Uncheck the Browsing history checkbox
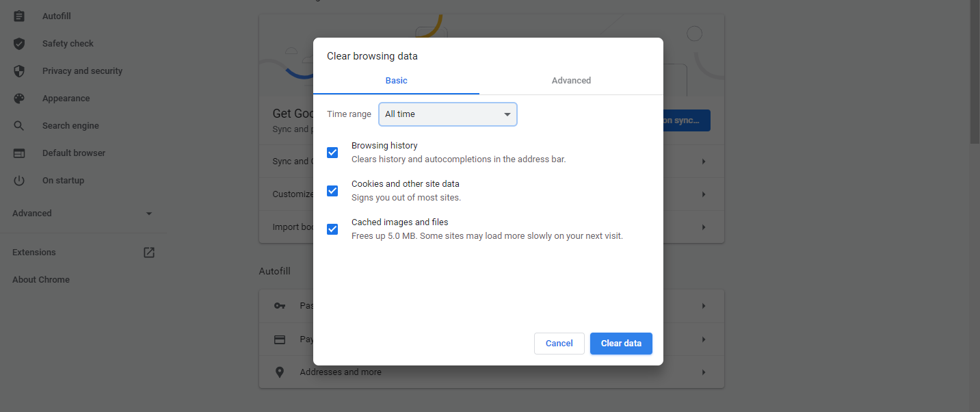Screen dimensions: 980x412 coord(332,153)
